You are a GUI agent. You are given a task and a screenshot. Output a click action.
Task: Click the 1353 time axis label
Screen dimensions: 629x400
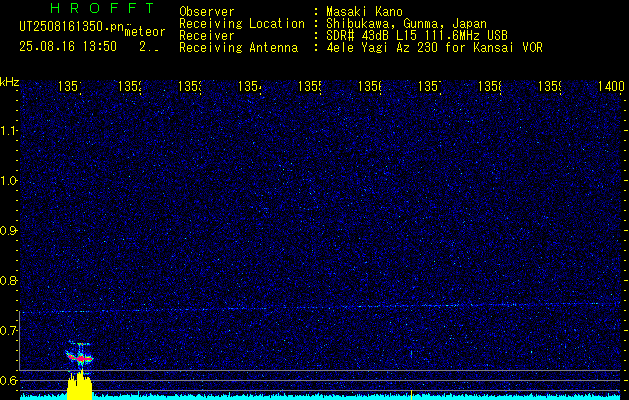pyautogui.click(x=189, y=86)
